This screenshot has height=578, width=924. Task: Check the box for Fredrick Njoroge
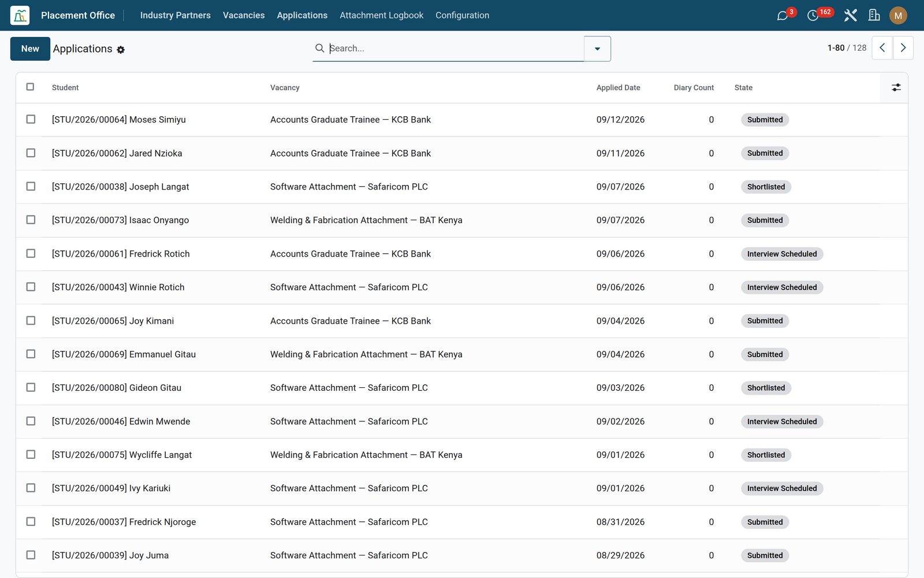[x=31, y=521]
